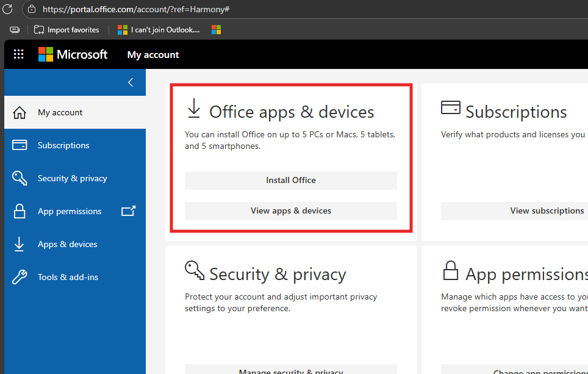Click the Microsoft logo in the header

[73, 54]
